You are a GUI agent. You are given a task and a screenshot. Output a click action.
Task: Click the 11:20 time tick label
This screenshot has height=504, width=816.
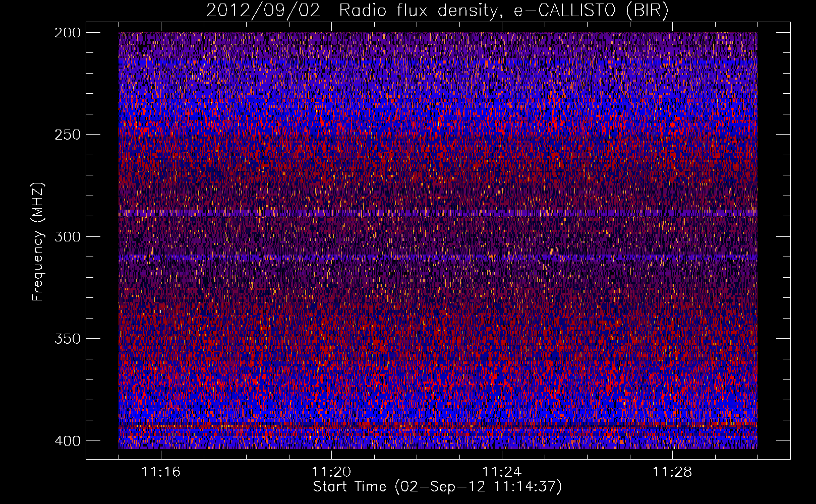(x=331, y=472)
